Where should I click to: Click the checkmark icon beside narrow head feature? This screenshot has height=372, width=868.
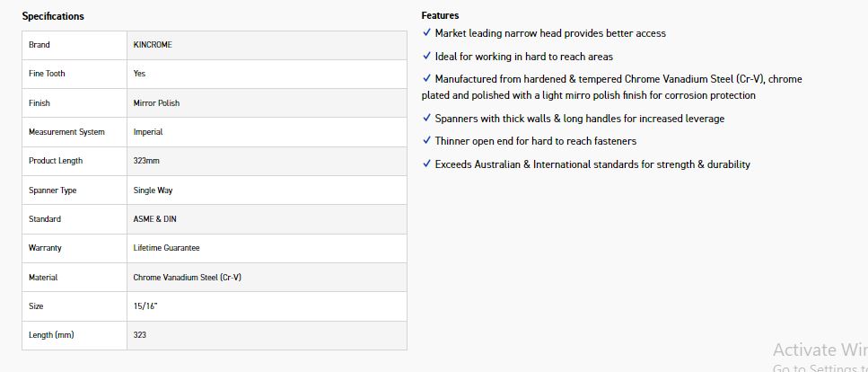point(426,33)
